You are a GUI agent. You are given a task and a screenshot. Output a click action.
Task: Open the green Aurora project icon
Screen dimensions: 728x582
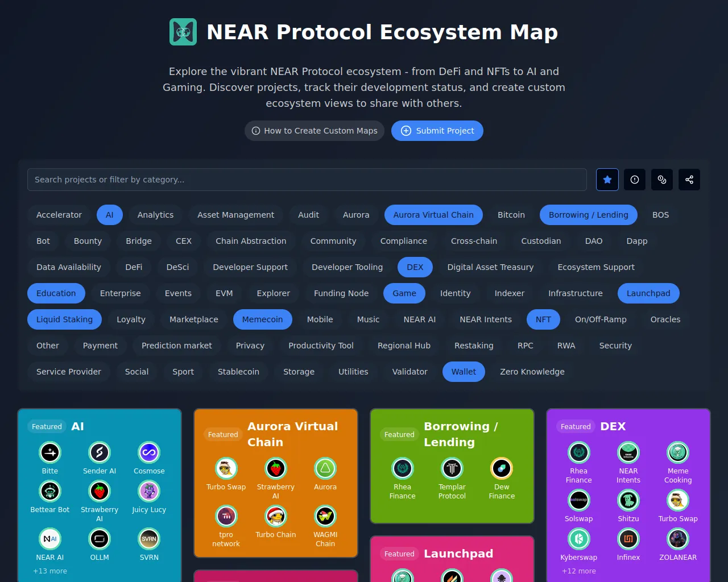(325, 468)
